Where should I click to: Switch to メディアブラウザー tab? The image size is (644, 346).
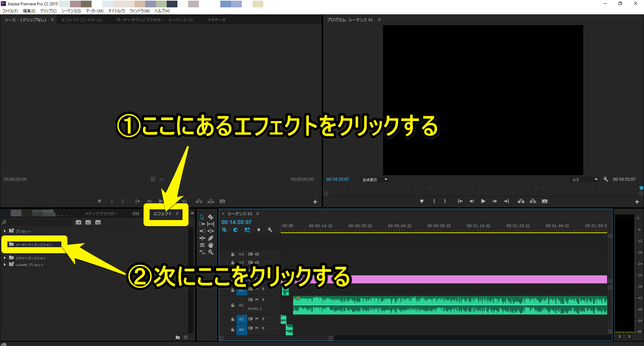click(101, 214)
